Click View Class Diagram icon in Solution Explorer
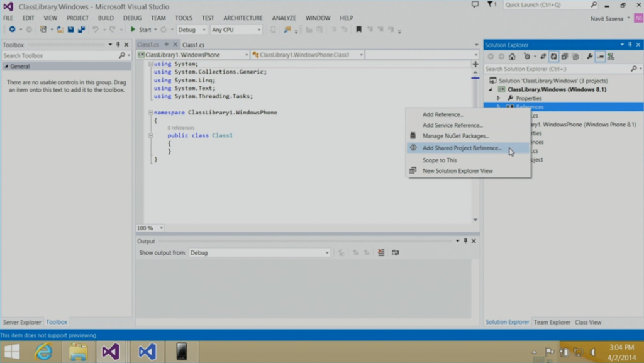 click(611, 57)
